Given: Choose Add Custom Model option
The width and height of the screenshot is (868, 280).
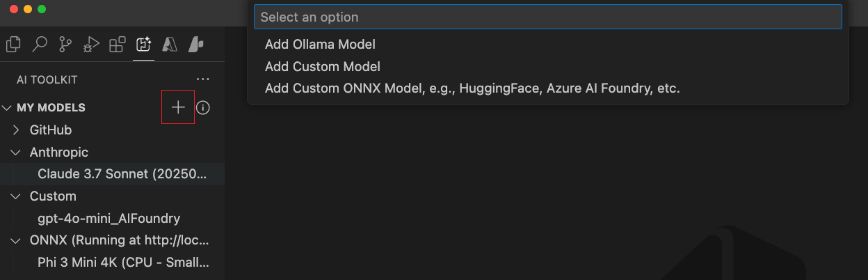Looking at the screenshot, I should (323, 67).
